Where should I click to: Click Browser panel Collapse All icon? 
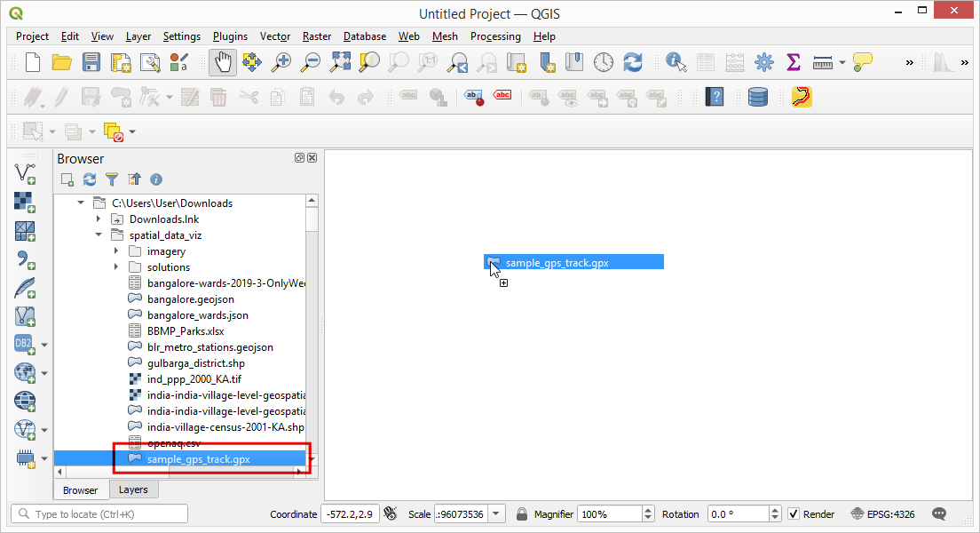[x=134, y=179]
